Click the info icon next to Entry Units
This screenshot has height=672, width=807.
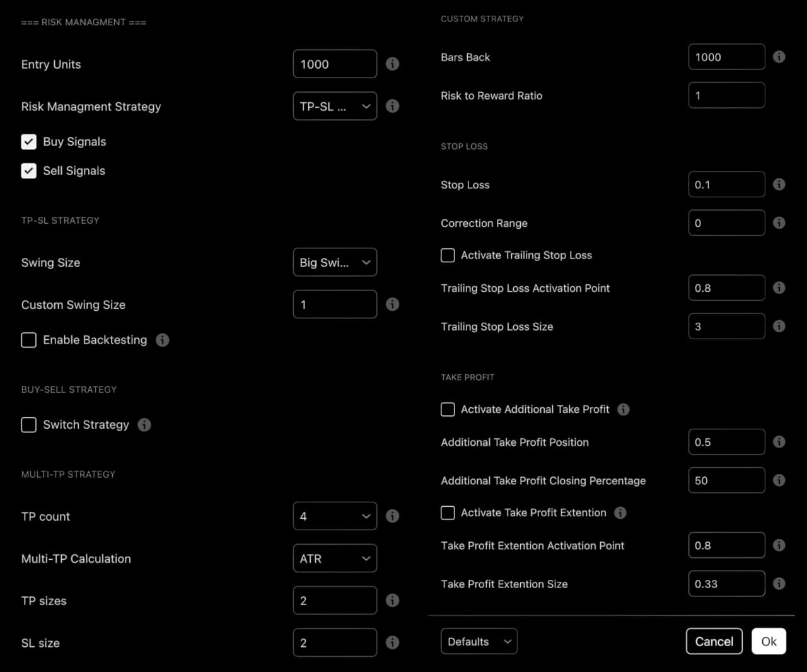tap(392, 64)
